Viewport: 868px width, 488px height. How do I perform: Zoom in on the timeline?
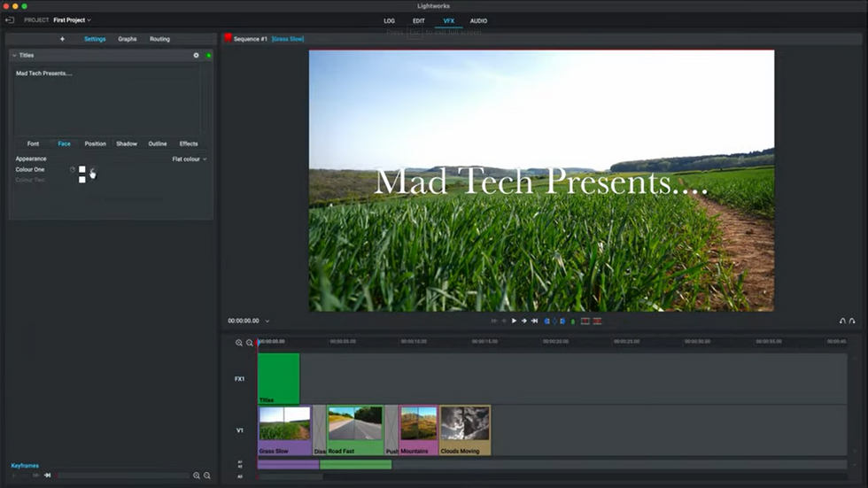[x=238, y=343]
